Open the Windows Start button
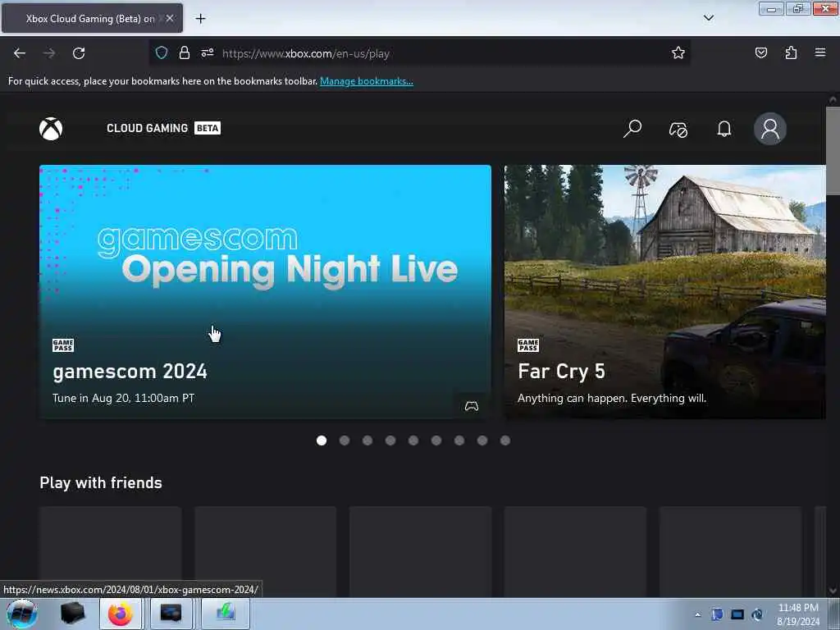This screenshot has height=630, width=840. tap(22, 614)
